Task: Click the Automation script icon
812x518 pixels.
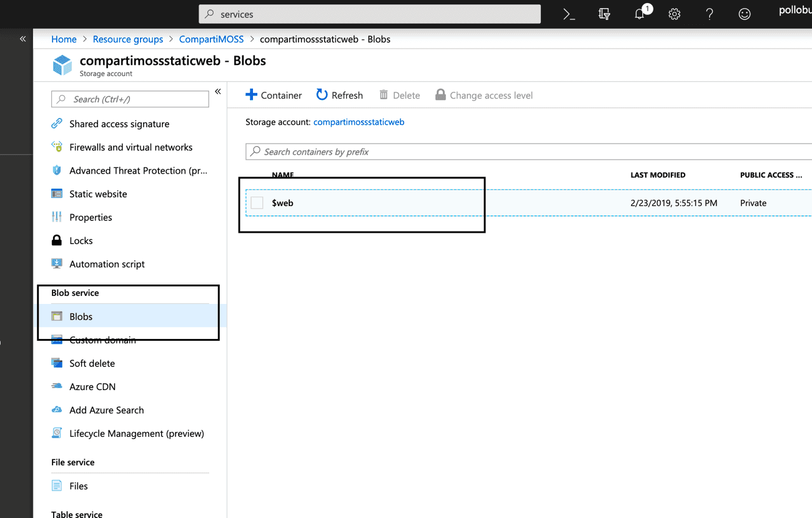Action: pyautogui.click(x=57, y=263)
